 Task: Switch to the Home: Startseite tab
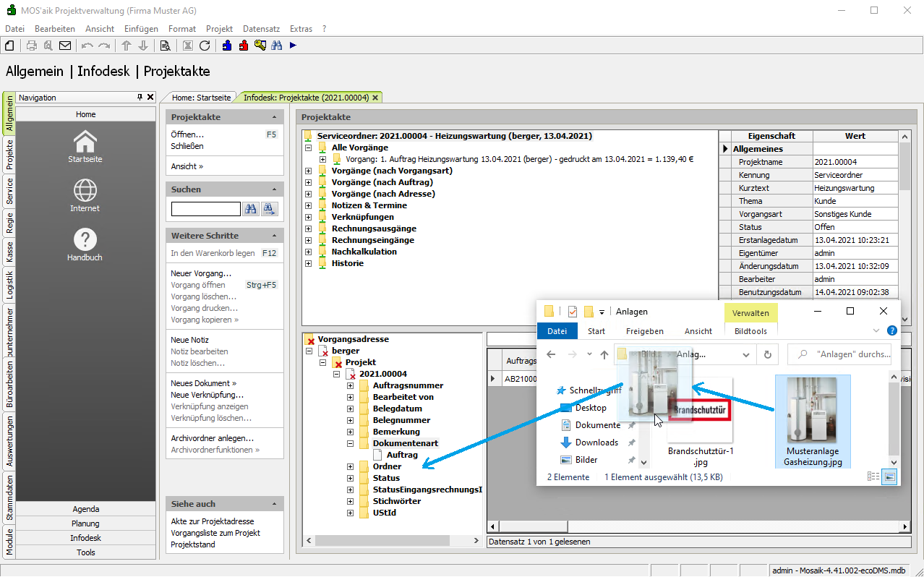pos(201,97)
